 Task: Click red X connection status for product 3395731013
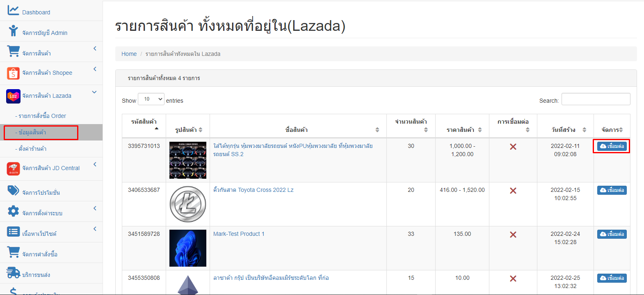513,147
